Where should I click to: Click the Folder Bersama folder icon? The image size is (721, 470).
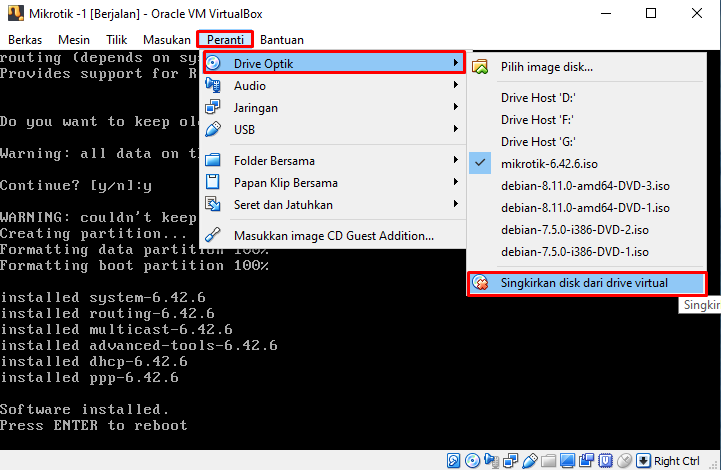pos(213,160)
